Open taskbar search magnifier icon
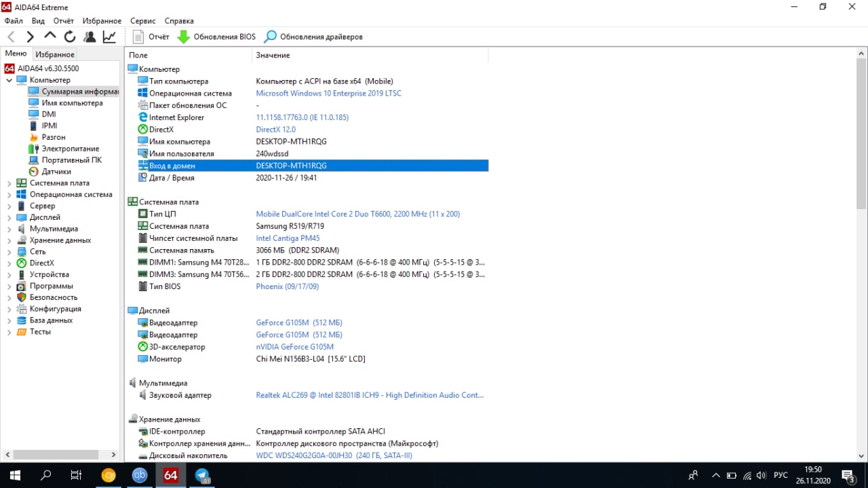The height and width of the screenshot is (488, 868). click(46, 475)
